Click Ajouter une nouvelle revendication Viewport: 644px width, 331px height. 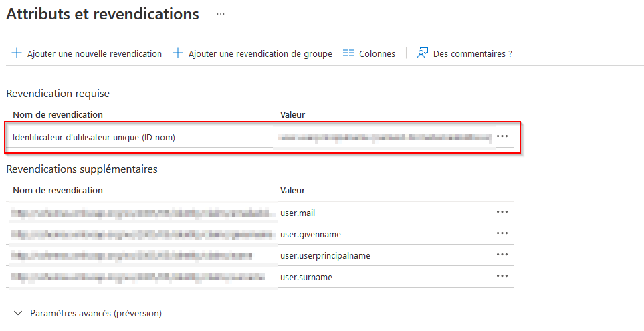click(87, 53)
